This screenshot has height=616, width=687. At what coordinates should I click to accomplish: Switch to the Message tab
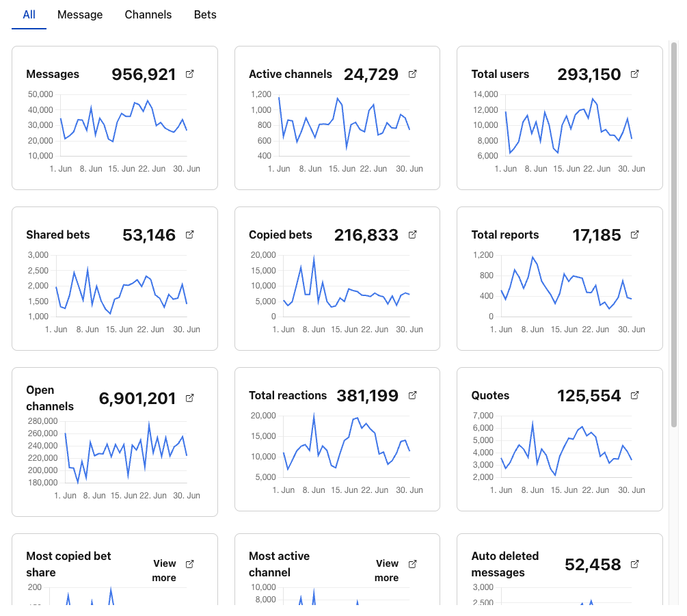point(80,14)
